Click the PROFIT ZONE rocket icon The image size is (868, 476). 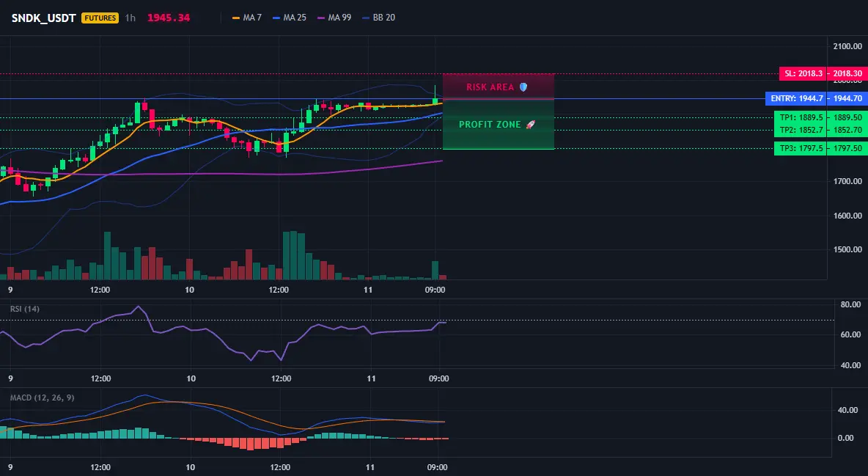pos(530,125)
